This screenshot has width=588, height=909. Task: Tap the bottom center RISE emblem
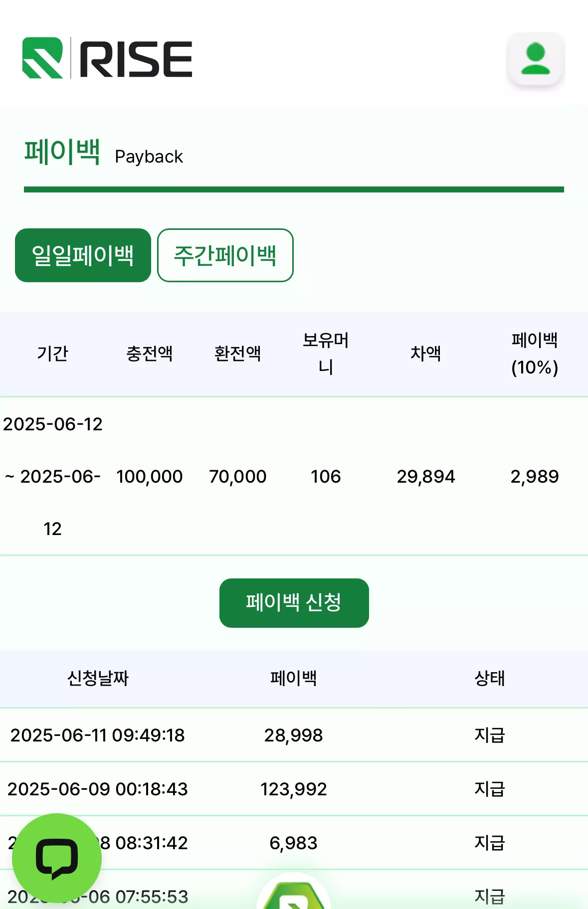294,892
